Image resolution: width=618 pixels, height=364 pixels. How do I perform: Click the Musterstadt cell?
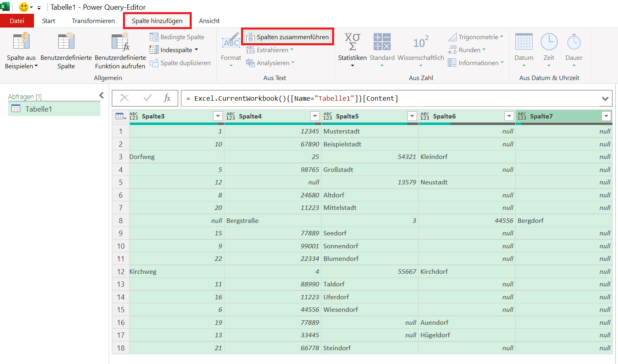tap(370, 131)
